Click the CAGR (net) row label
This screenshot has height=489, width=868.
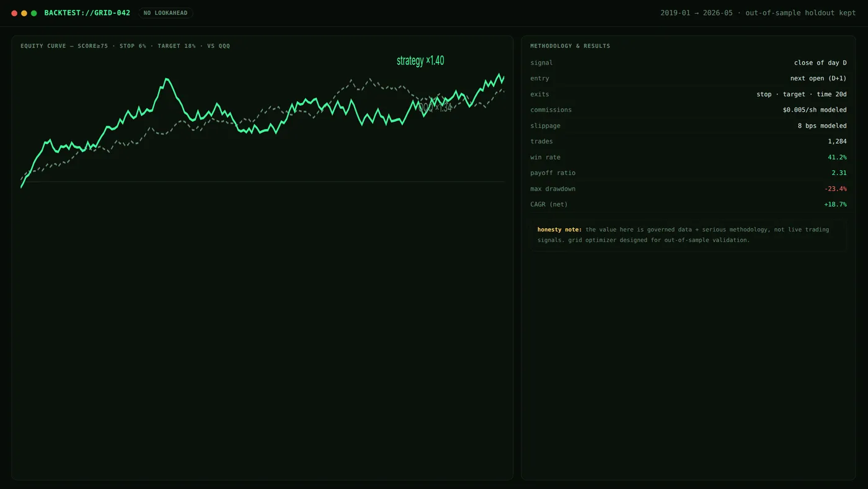tap(549, 204)
